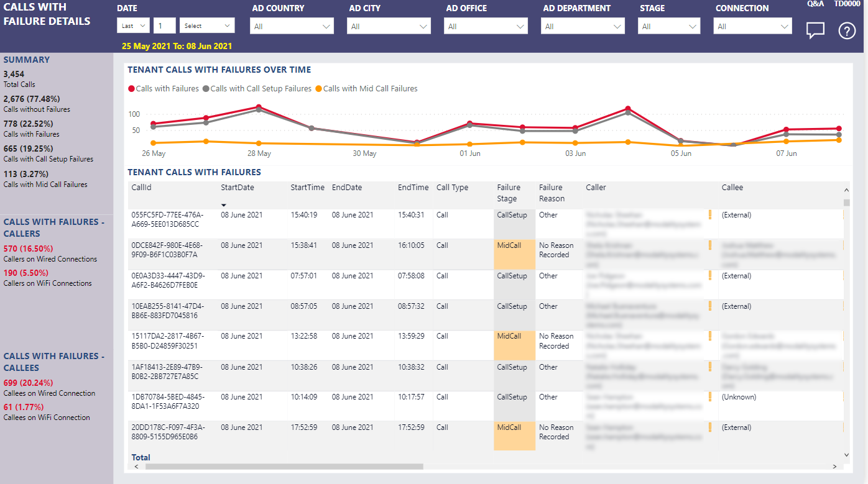Sort by the Failure Stage column header
The image size is (868, 484).
509,193
